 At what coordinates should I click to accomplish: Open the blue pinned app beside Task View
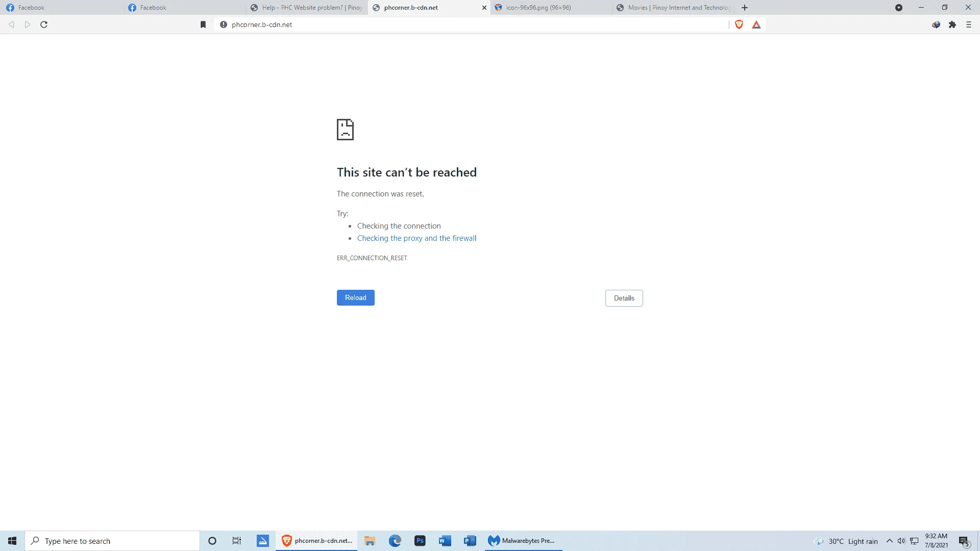pos(263,541)
